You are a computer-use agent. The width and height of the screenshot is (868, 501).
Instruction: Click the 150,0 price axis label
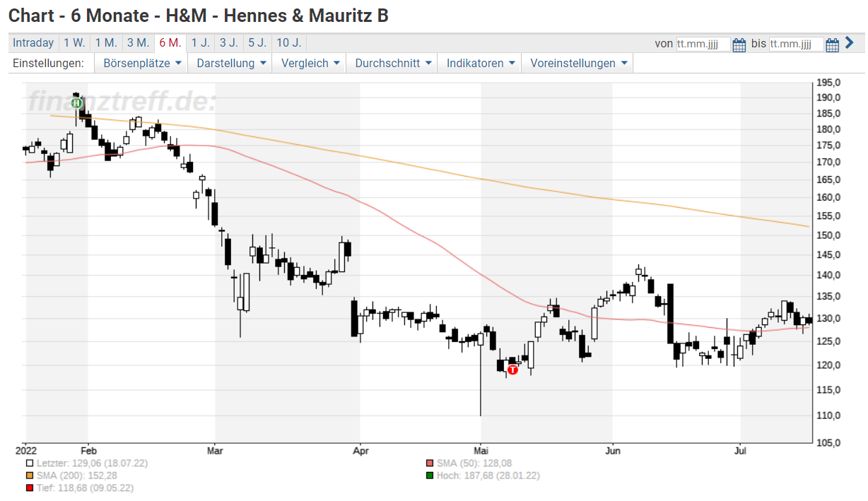pos(828,235)
